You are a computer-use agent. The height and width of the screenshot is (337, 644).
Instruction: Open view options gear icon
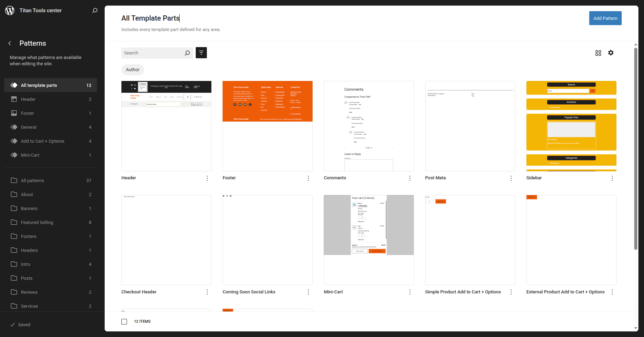(x=611, y=53)
